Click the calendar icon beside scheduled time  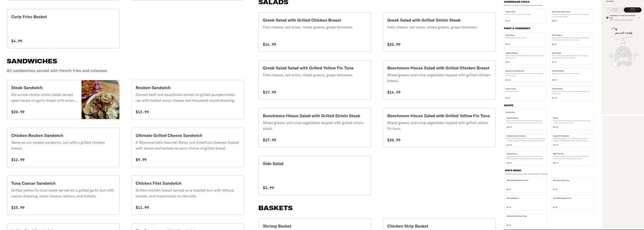click(608, 17)
